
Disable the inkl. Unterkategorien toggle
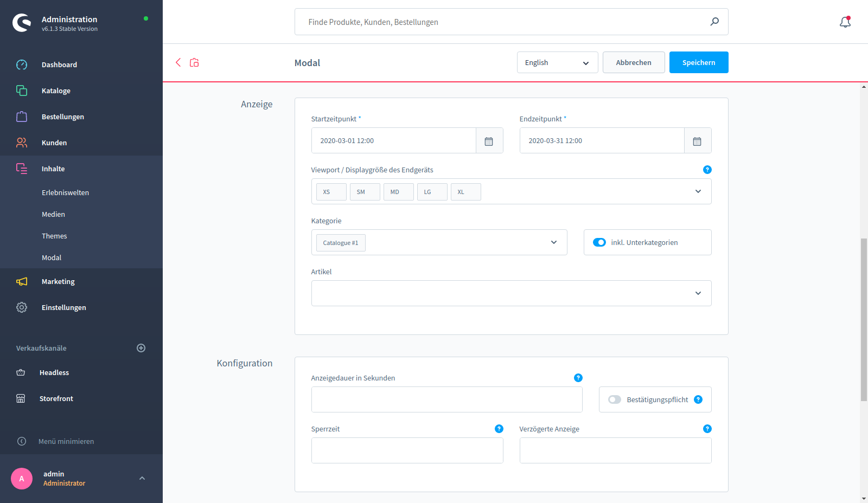pos(599,242)
